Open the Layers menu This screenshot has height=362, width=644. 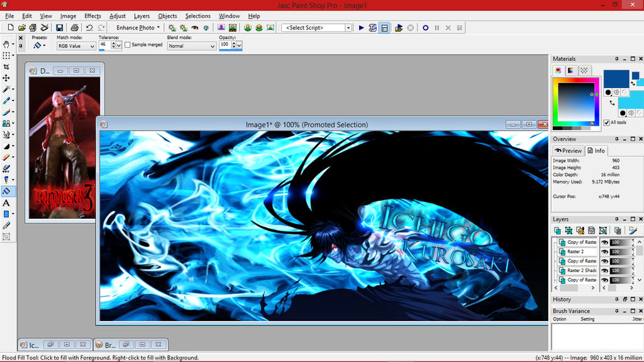[142, 16]
